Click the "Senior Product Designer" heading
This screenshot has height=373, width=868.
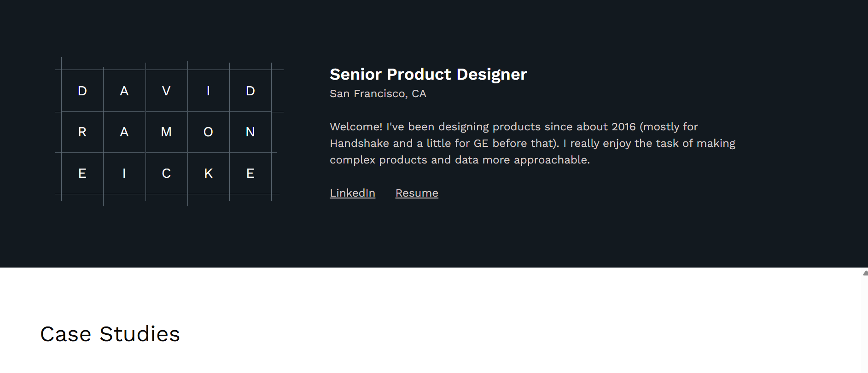tap(428, 74)
